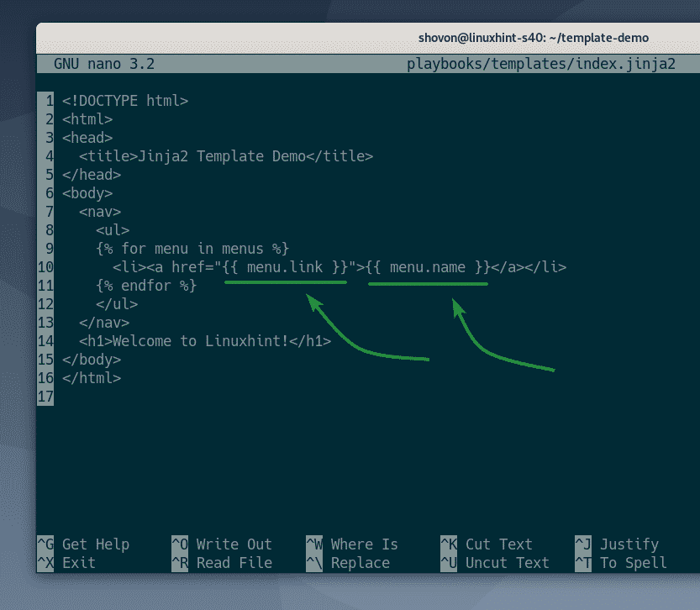The height and width of the screenshot is (610, 700).
Task: Click the ^R Read File shortcut
Action: click(222, 563)
